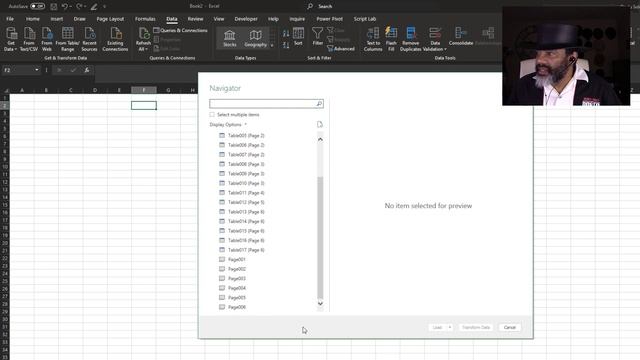Select Table011 (Page 4)

[246, 193]
